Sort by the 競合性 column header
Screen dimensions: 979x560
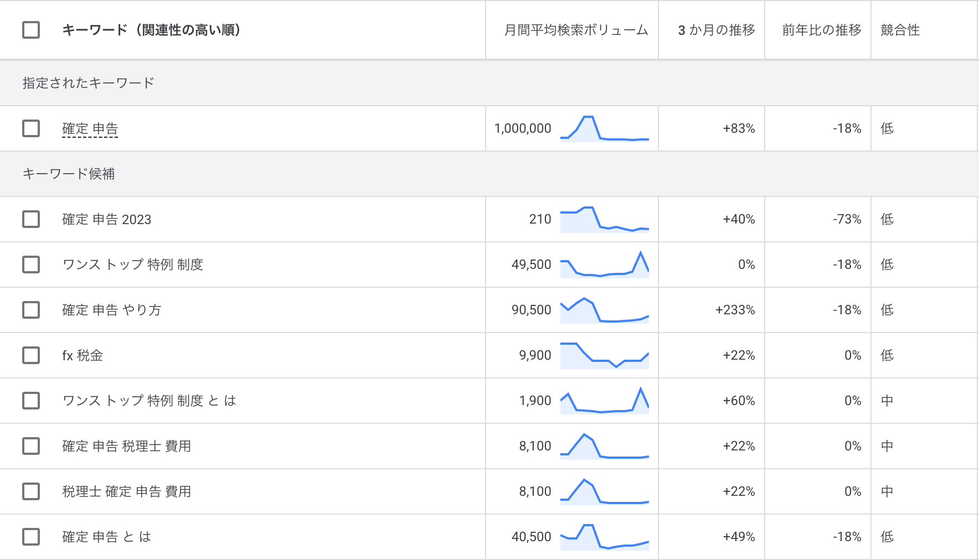[x=899, y=32]
